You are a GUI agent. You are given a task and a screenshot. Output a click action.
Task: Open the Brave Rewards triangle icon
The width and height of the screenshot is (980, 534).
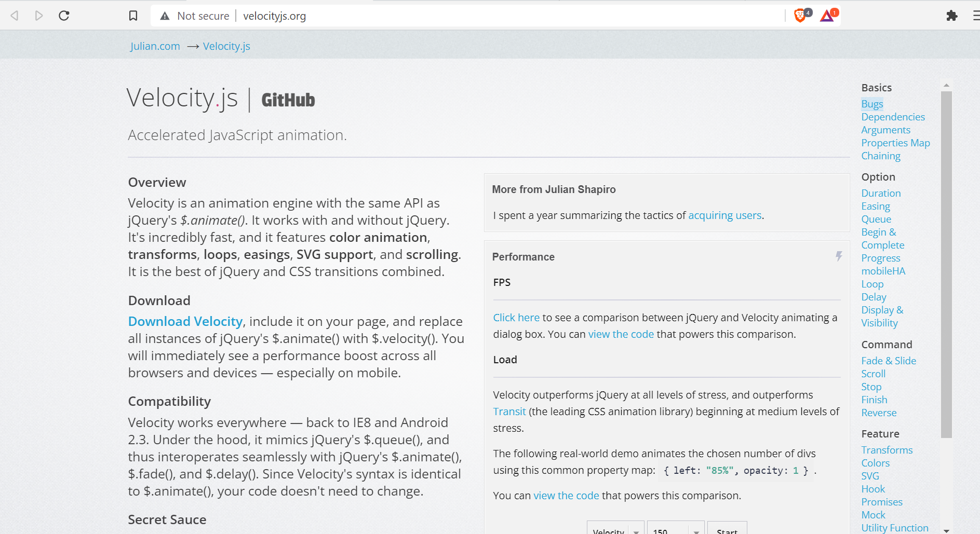coord(827,16)
